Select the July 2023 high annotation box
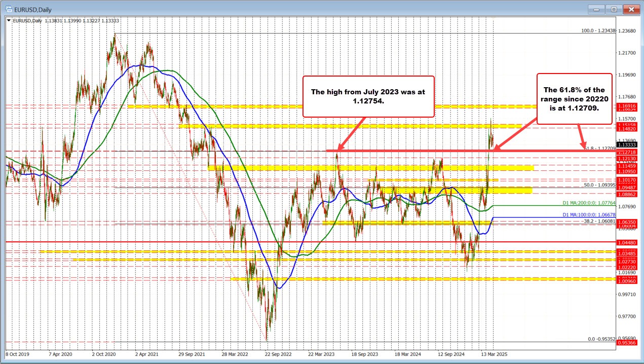644x364 pixels. click(x=368, y=96)
